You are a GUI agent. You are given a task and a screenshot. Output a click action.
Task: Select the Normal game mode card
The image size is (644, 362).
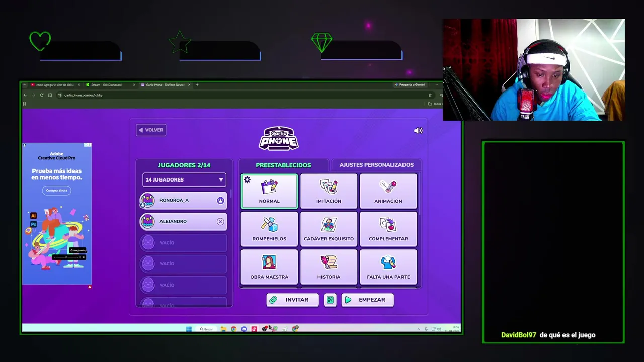point(269,191)
